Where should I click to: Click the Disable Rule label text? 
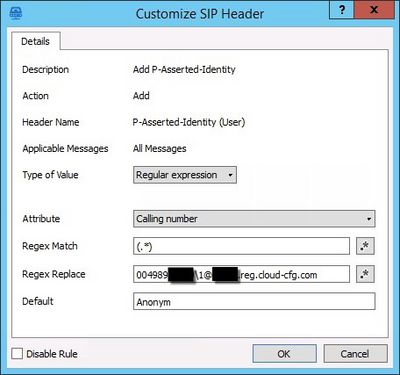(x=52, y=354)
